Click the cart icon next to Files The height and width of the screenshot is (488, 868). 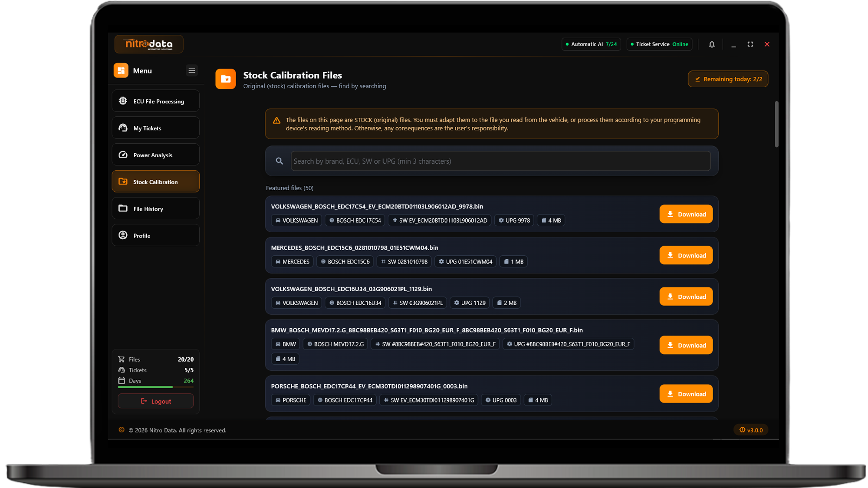[x=122, y=359]
